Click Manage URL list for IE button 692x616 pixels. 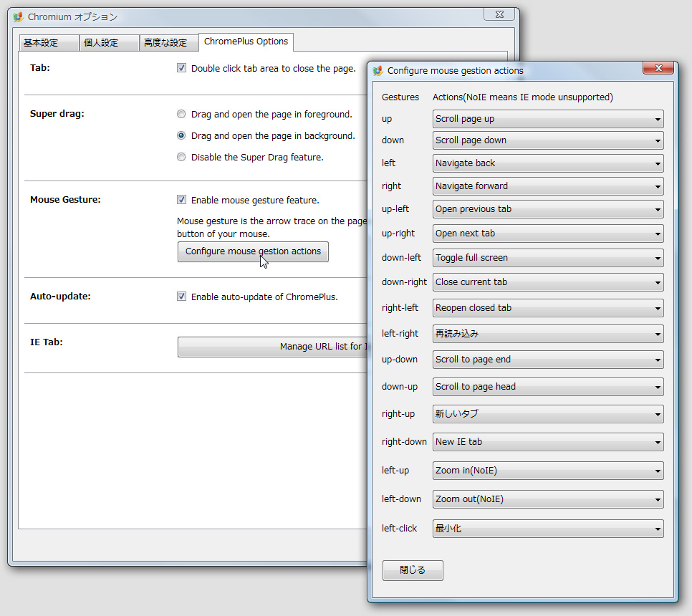point(272,347)
